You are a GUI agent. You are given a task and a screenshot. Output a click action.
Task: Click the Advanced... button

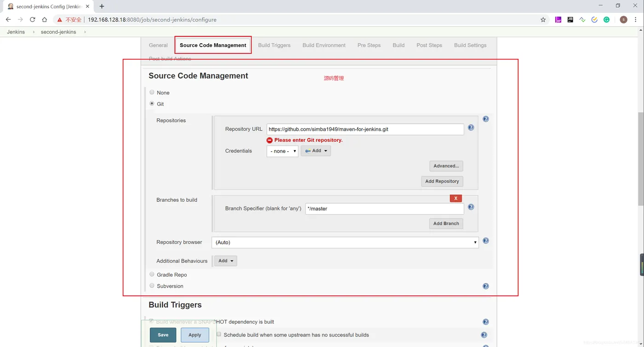446,166
